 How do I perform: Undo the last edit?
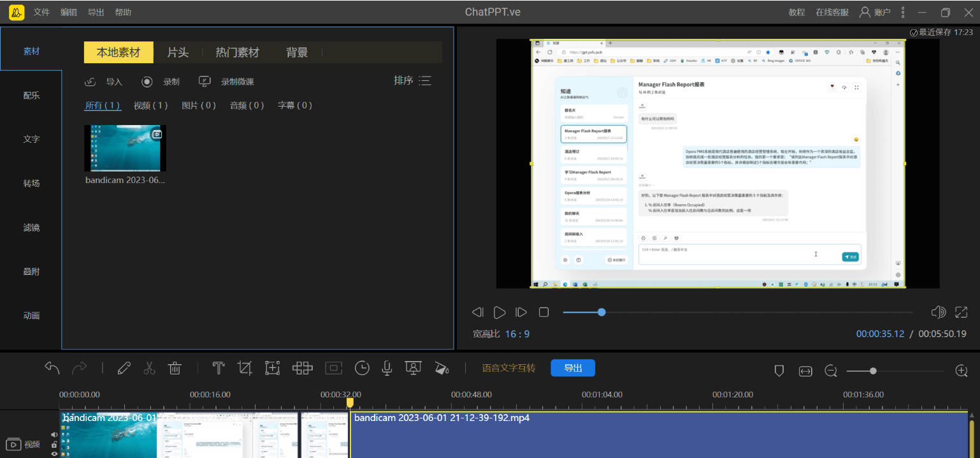[x=52, y=368]
